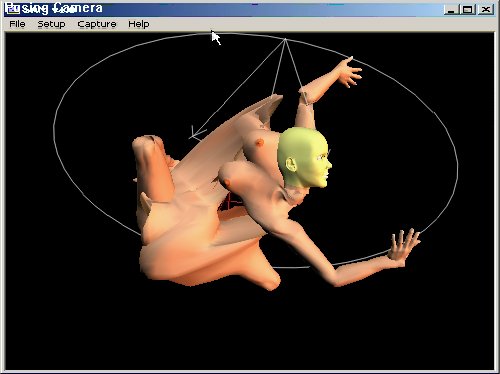
Task: Maximize the Posing Camera window
Action: [x=467, y=9]
